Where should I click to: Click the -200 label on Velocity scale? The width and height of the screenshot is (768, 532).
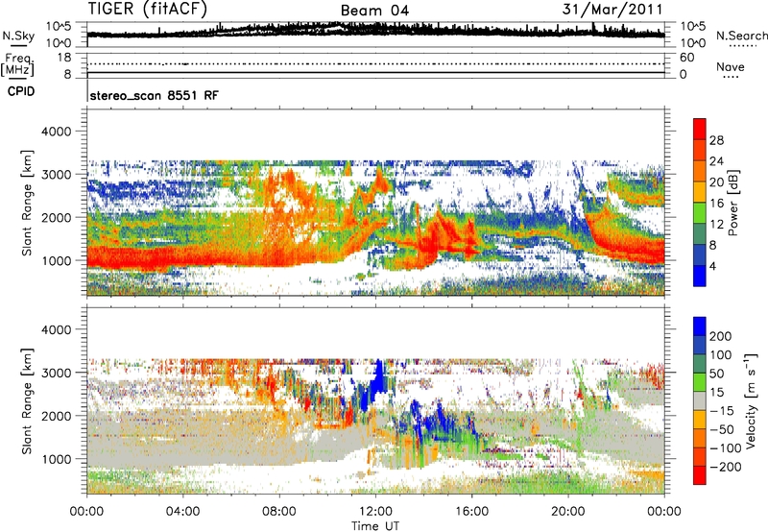pos(725,467)
